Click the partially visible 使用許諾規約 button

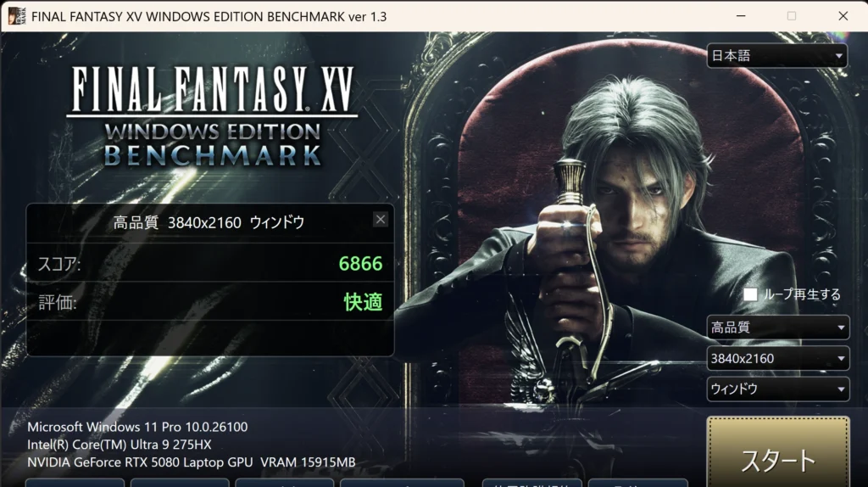pyautogui.click(x=532, y=483)
